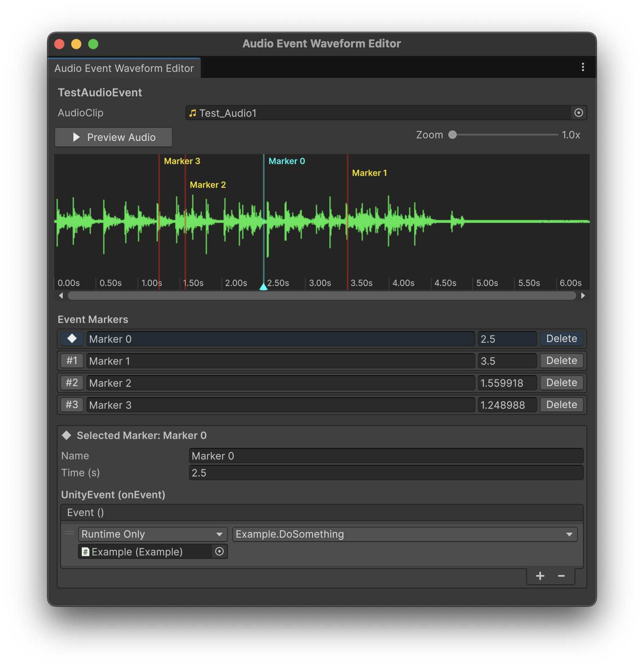Open the Runtime Only dropdown
This screenshot has width=644, height=669.
point(153,534)
